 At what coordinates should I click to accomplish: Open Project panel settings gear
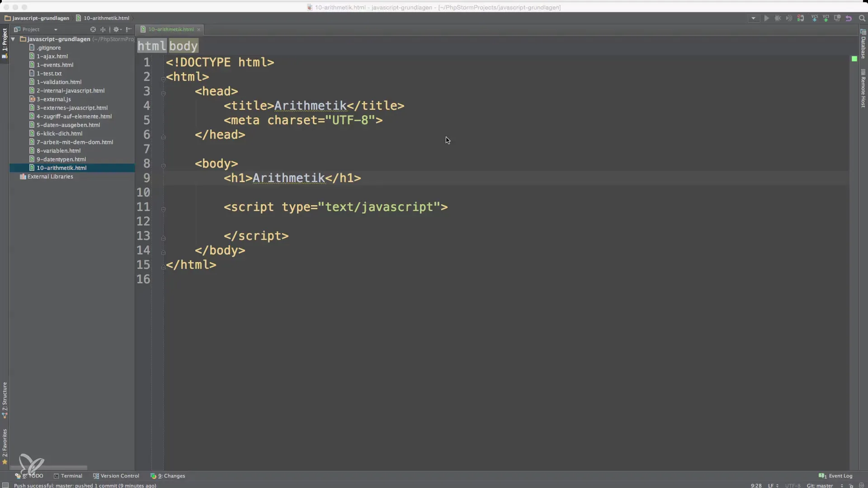coord(117,29)
